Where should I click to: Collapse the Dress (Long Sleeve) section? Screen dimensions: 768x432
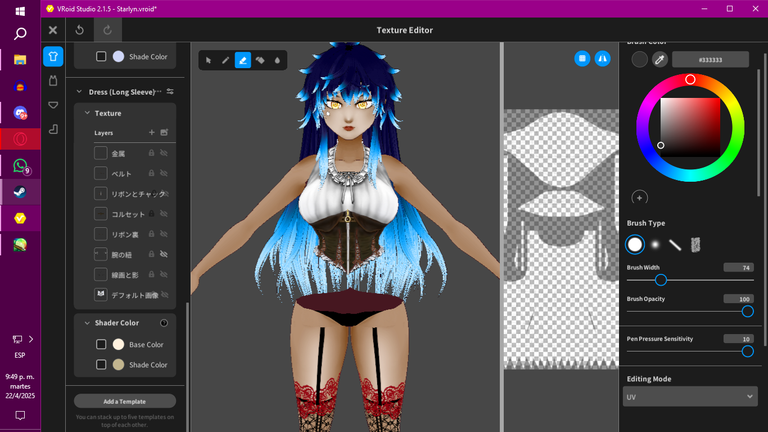point(79,92)
